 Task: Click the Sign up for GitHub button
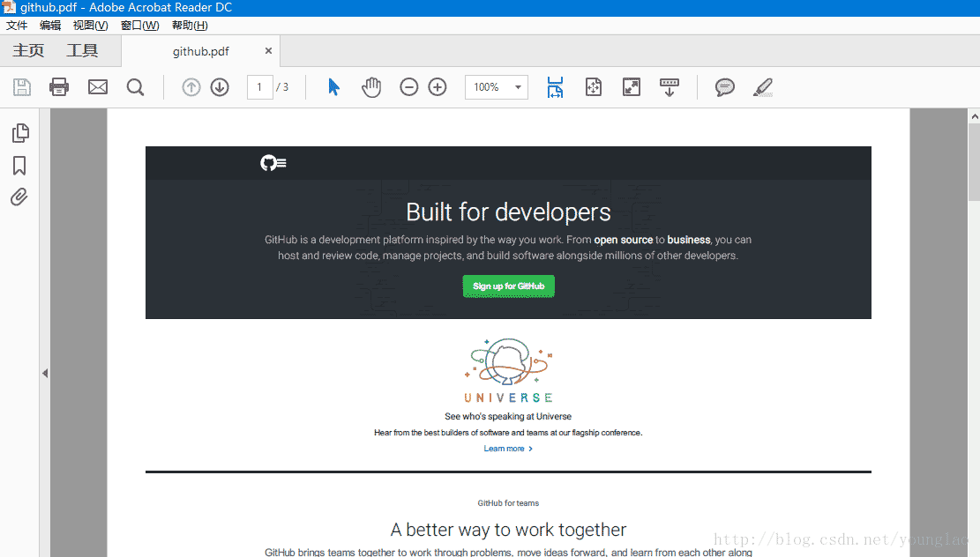(x=508, y=286)
